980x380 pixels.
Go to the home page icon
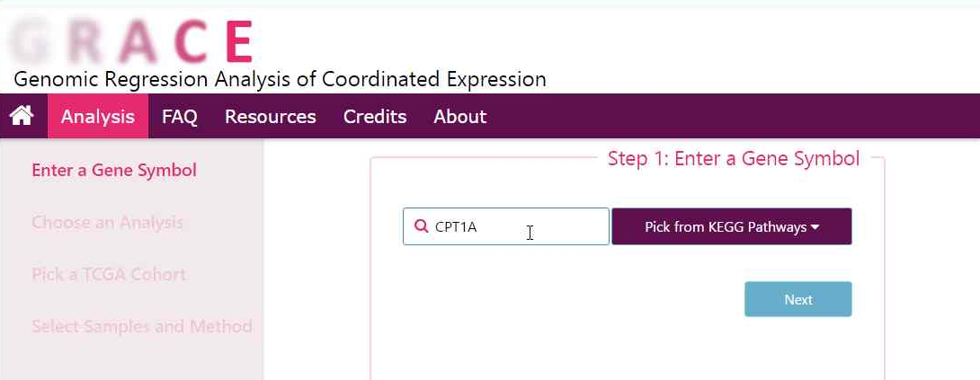click(22, 116)
